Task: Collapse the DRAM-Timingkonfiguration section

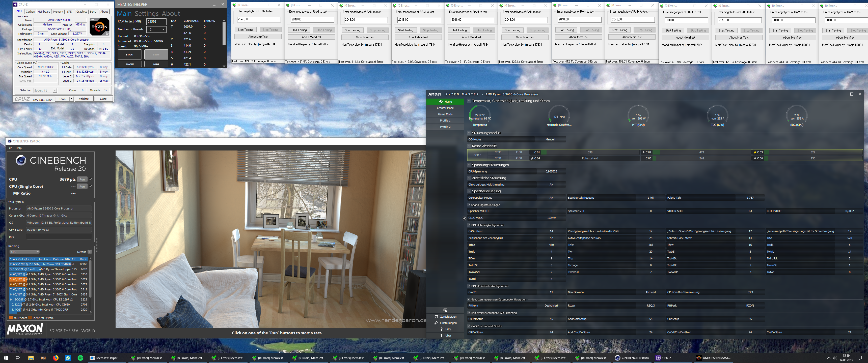Action: 469,225
